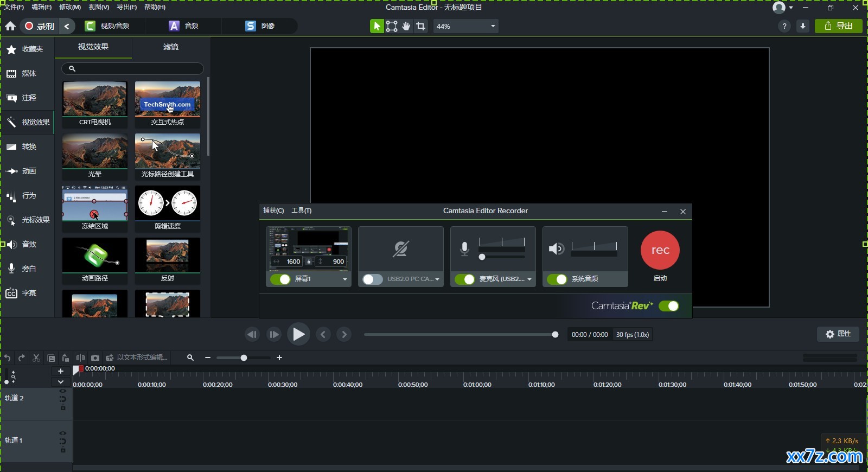
Task: Open the 媒体 media bin panel
Action: [27, 73]
